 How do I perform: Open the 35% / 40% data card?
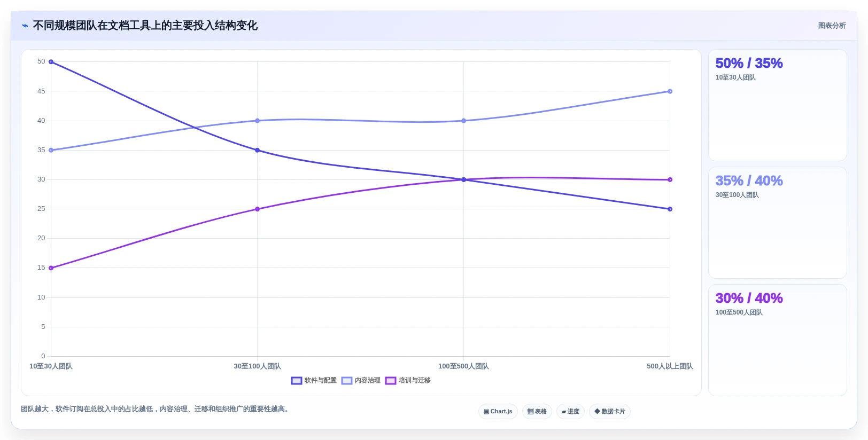pos(778,223)
